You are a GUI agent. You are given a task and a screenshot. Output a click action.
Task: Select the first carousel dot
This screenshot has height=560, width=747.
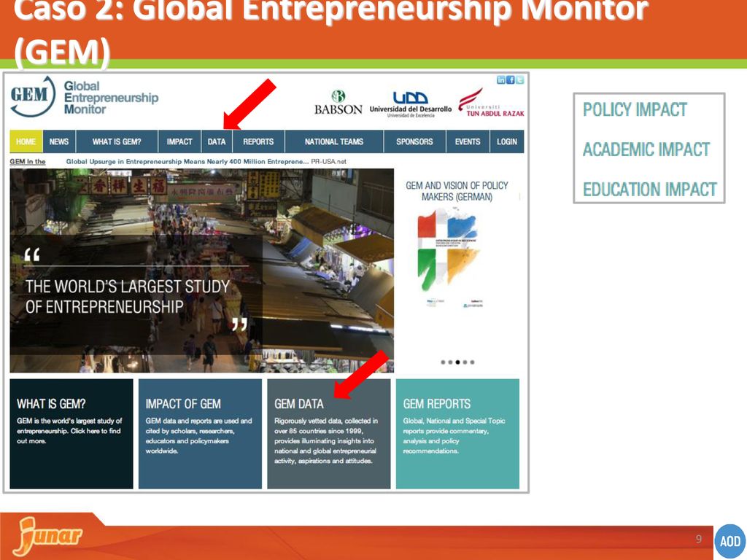(x=443, y=362)
